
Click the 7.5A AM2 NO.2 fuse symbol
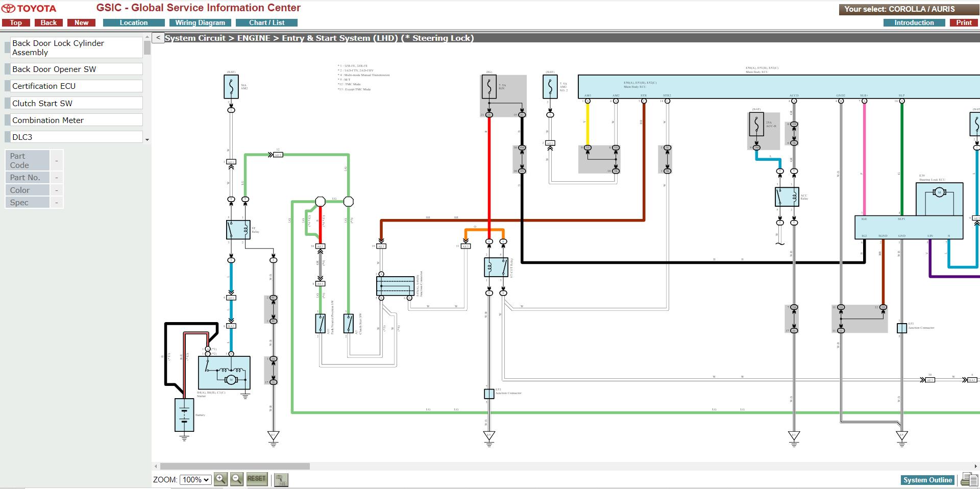[550, 87]
